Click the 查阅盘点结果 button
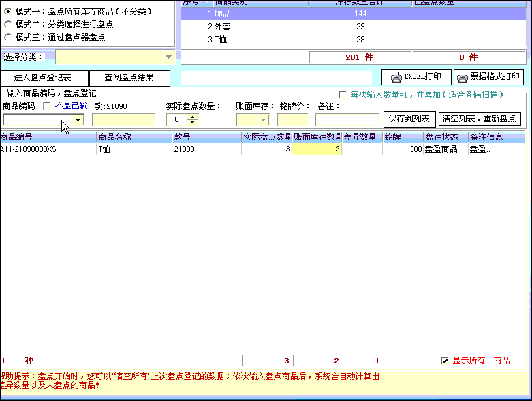532x401 pixels. point(129,78)
